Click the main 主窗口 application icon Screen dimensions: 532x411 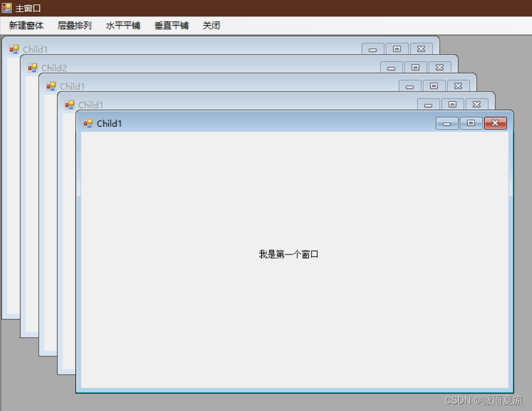click(6, 7)
